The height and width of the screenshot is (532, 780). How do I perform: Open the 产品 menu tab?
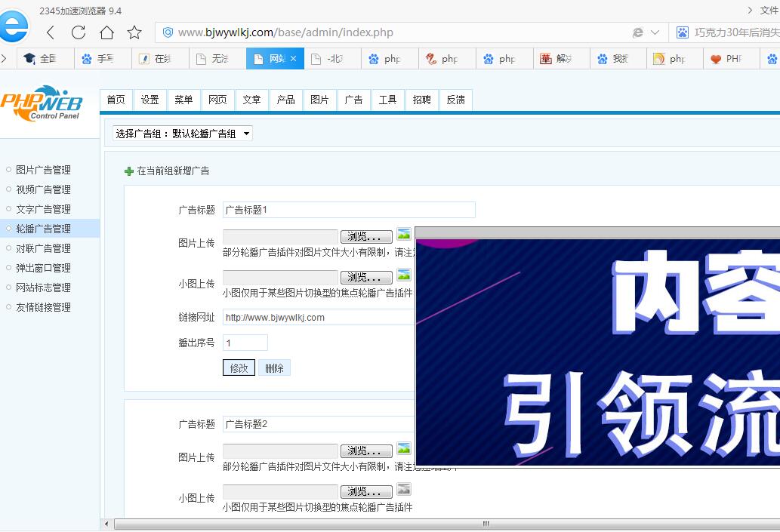pos(285,100)
